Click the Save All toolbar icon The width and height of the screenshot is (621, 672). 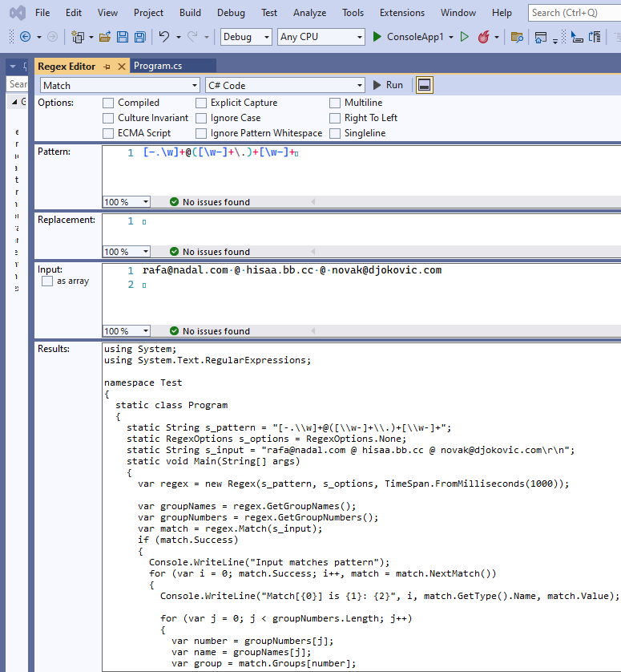point(140,37)
